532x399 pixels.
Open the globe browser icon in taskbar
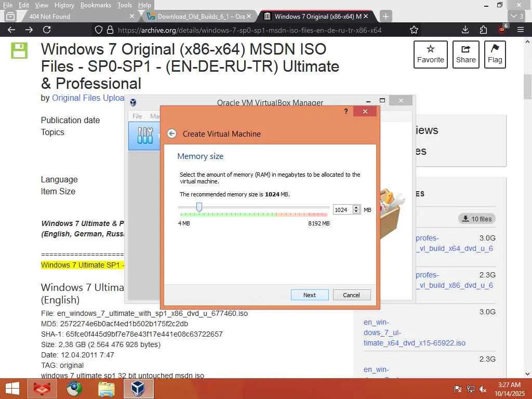(x=74, y=389)
